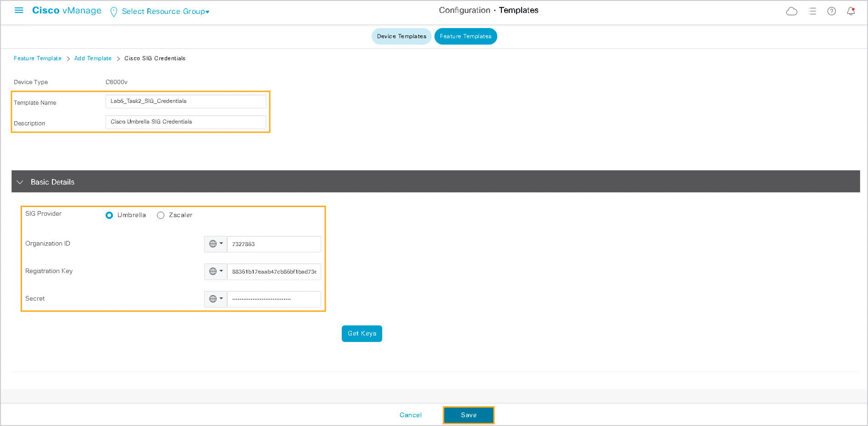Click the Registration Key value field
Screen dimensions: 868x426
tap(274, 272)
